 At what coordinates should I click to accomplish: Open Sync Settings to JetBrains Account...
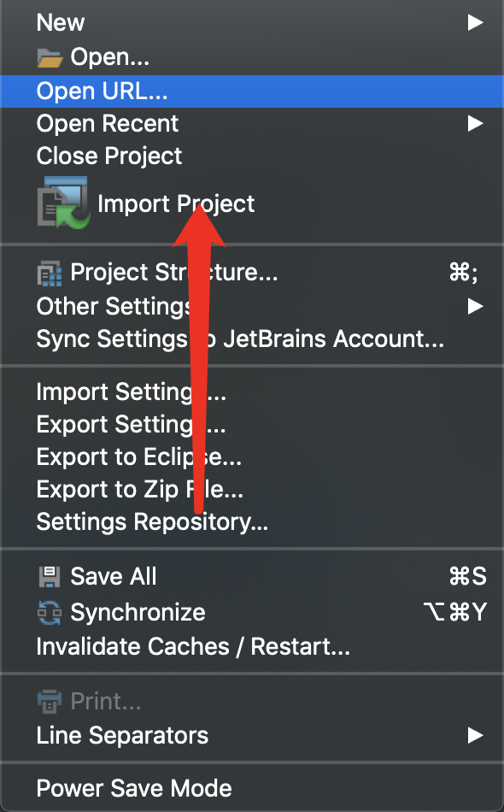point(252,338)
